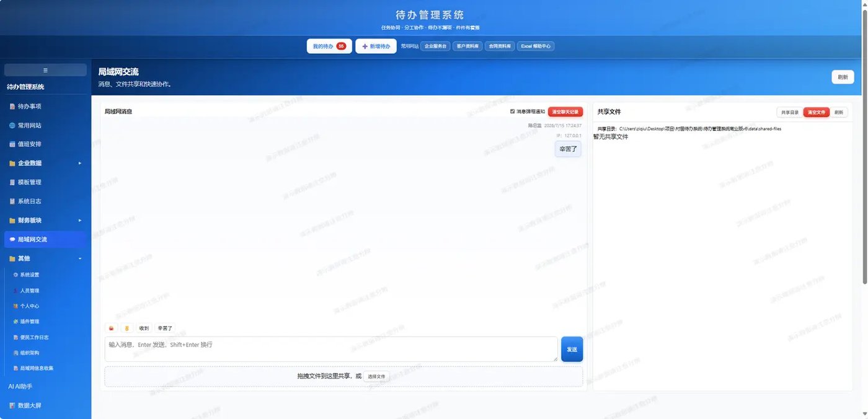Click the top-right 刷新 page button

pos(843,77)
